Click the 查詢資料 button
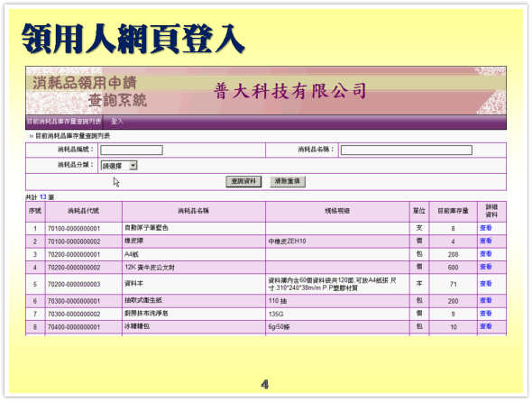Viewport: 532px width, 401px height. point(243,181)
